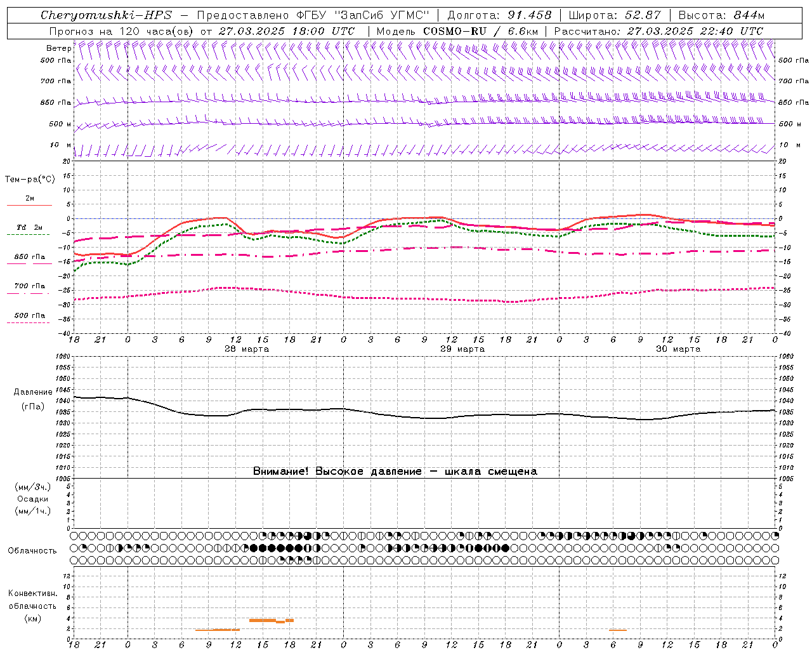The image size is (812, 650).
Task: Click the (км) unit label
Action: pyautogui.click(x=32, y=618)
